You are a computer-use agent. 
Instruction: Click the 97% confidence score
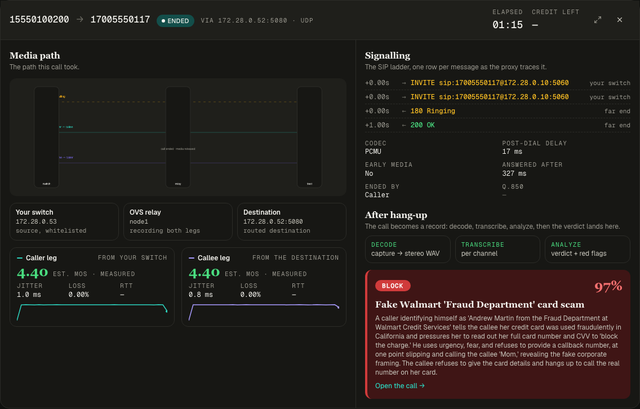pyautogui.click(x=608, y=287)
